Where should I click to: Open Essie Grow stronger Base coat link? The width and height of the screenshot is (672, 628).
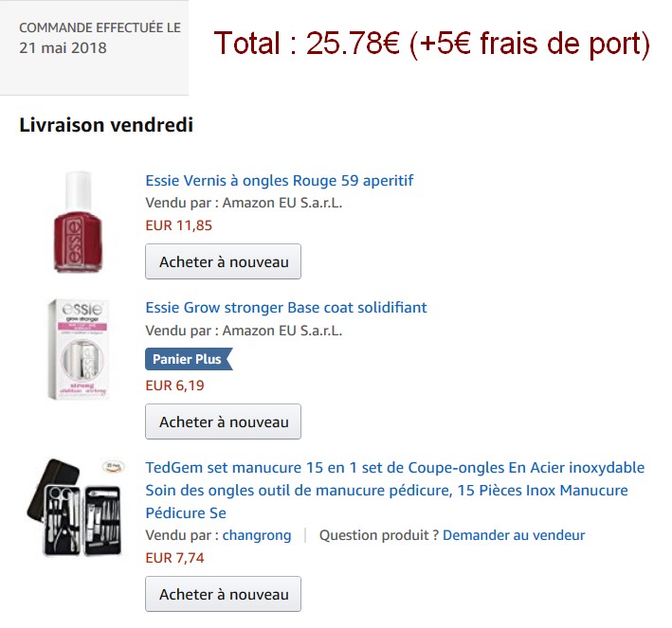[x=286, y=308]
